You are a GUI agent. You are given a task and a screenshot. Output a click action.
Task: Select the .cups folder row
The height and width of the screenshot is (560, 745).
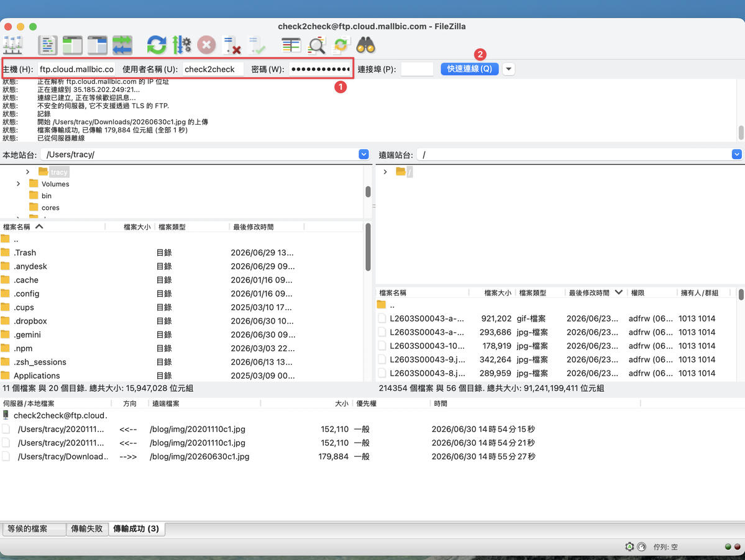click(x=181, y=307)
